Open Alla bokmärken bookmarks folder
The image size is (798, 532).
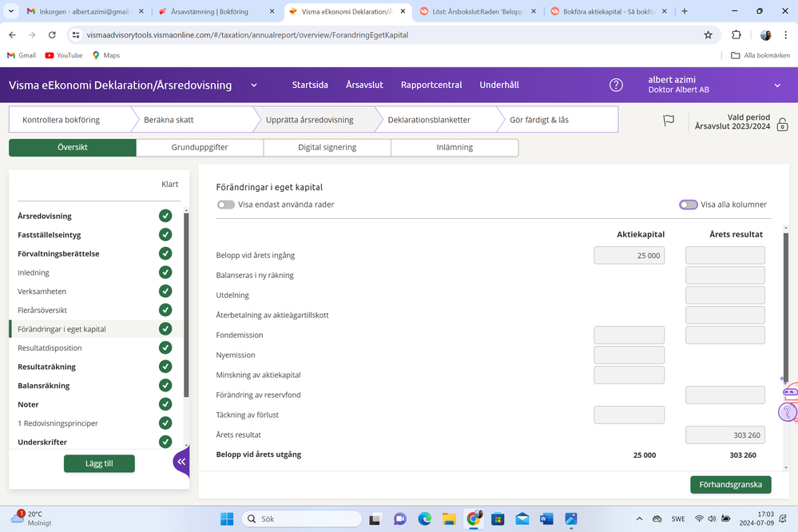[760, 55]
